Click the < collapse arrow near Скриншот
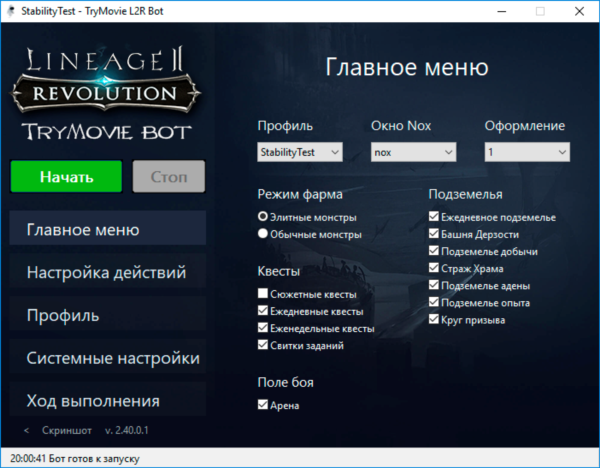The width and height of the screenshot is (600, 468). tap(26, 430)
